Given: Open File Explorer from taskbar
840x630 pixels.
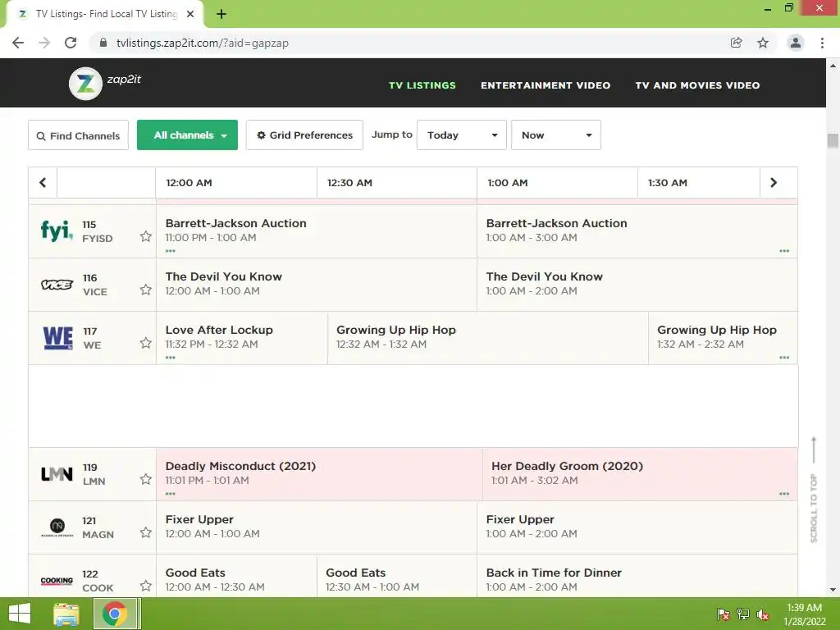Looking at the screenshot, I should click(66, 614).
